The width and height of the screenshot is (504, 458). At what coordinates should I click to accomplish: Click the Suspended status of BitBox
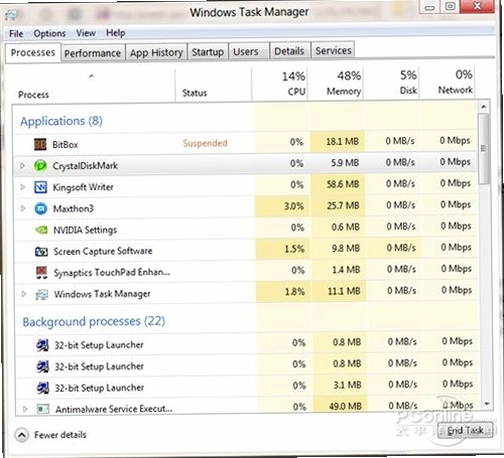click(205, 143)
